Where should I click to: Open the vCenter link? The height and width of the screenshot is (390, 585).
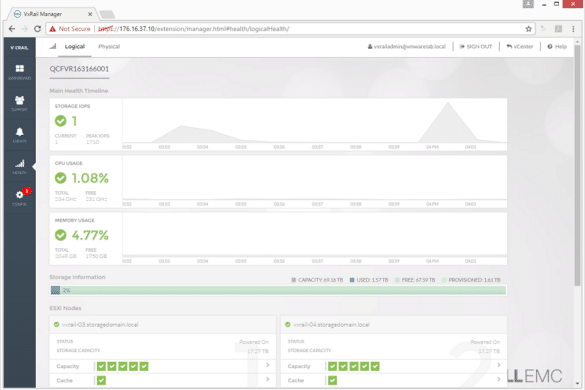(x=520, y=47)
